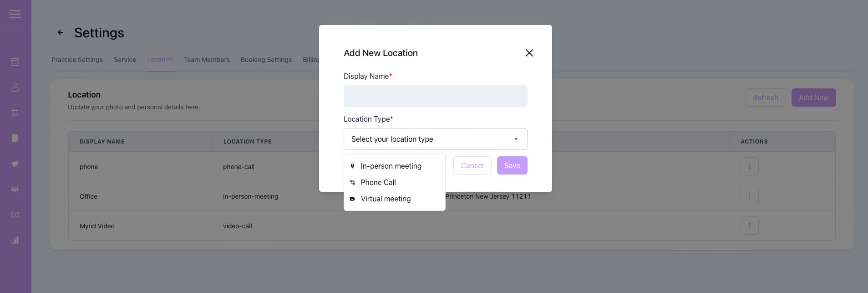Open the hamburger menu in sidebar

click(x=15, y=14)
